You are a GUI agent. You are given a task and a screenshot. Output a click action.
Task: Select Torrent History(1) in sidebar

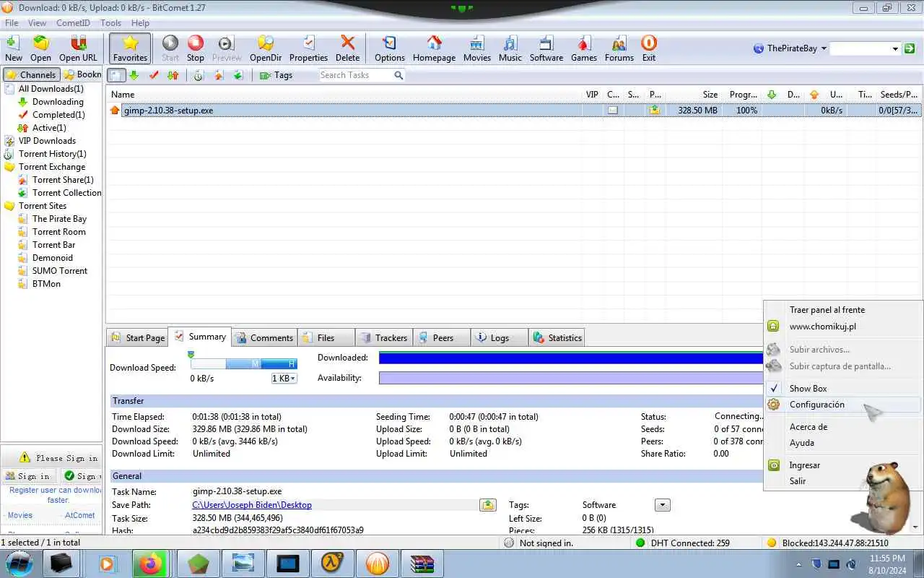52,154
